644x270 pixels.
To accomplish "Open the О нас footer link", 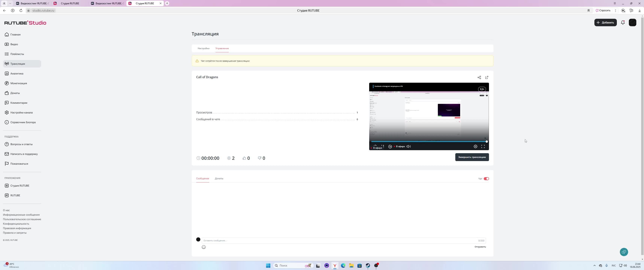I will [6, 210].
